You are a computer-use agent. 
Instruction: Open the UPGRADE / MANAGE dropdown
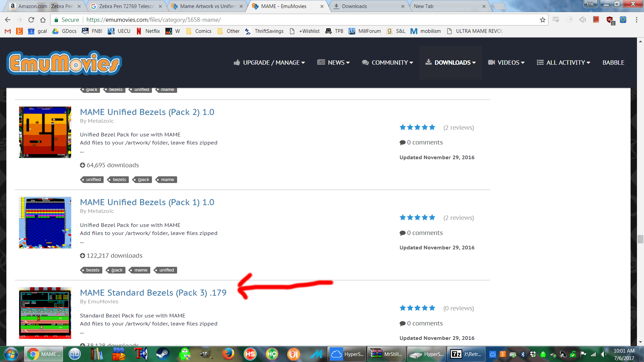[x=270, y=62]
